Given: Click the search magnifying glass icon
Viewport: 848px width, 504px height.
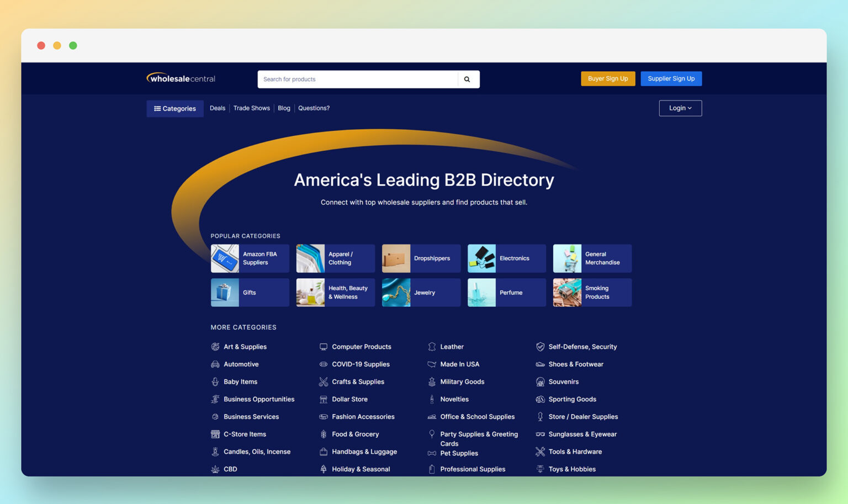Looking at the screenshot, I should point(467,79).
